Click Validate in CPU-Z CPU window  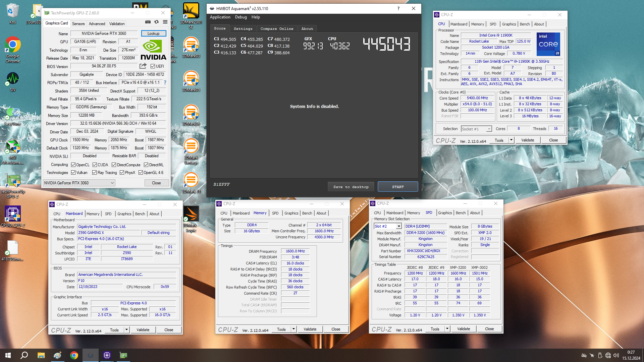[528, 140]
